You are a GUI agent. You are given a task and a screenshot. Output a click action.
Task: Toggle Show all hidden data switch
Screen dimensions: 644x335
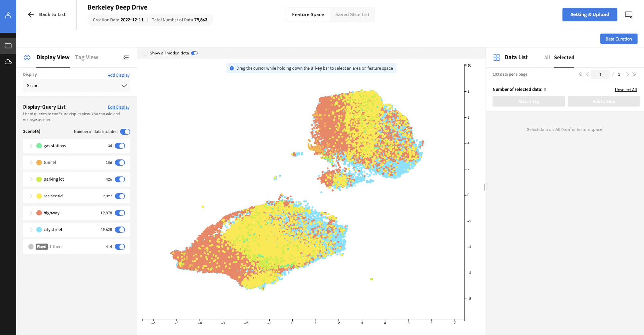click(x=194, y=53)
